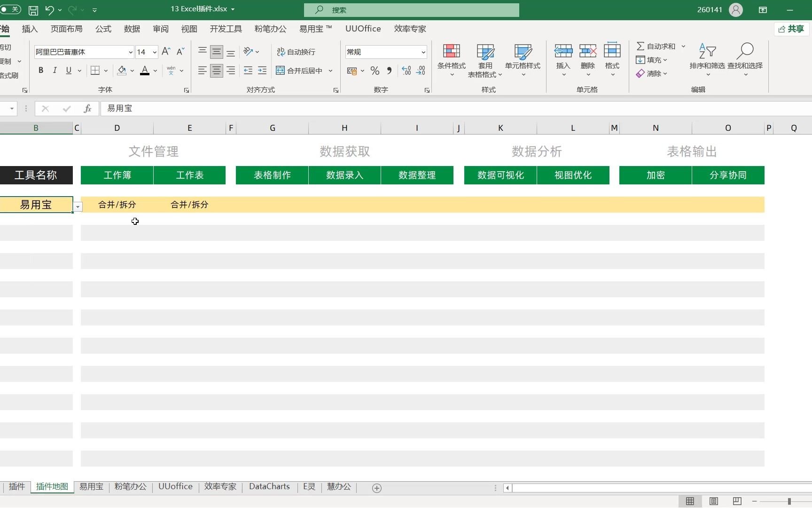Apply font color with the A icon
The image size is (812, 508).
click(145, 71)
